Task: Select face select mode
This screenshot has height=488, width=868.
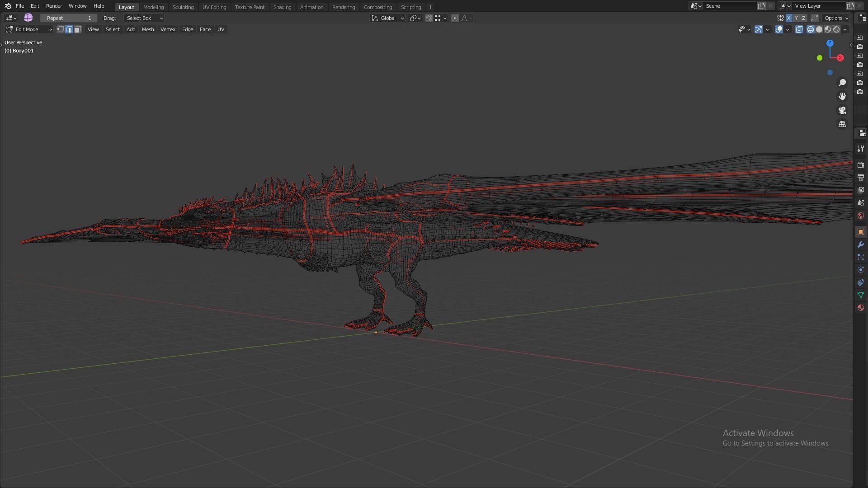Action: click(78, 29)
